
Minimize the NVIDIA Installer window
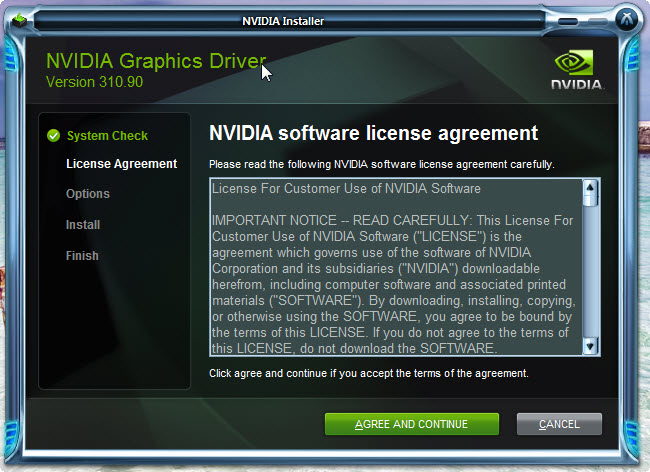click(568, 21)
